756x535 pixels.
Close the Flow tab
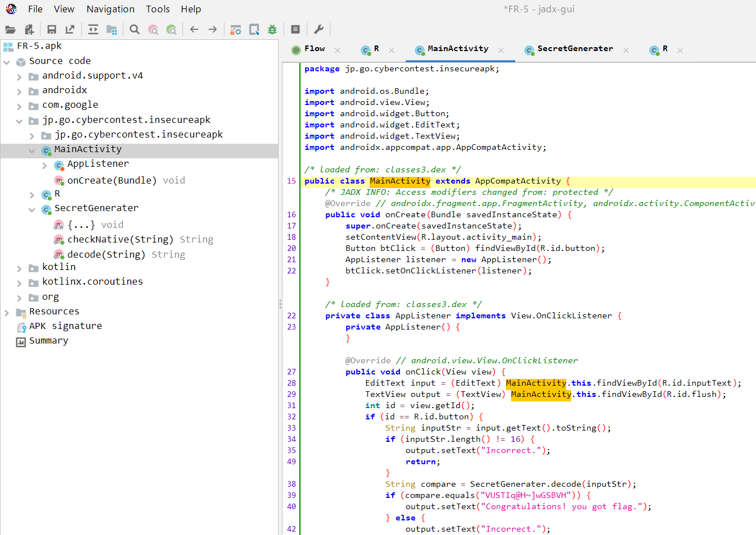click(338, 50)
